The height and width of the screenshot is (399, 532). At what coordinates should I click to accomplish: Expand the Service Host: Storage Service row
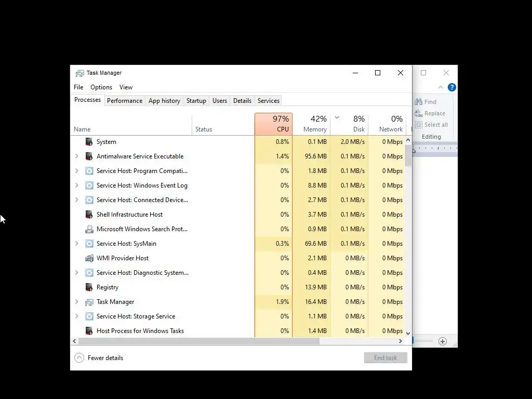pos(77,316)
